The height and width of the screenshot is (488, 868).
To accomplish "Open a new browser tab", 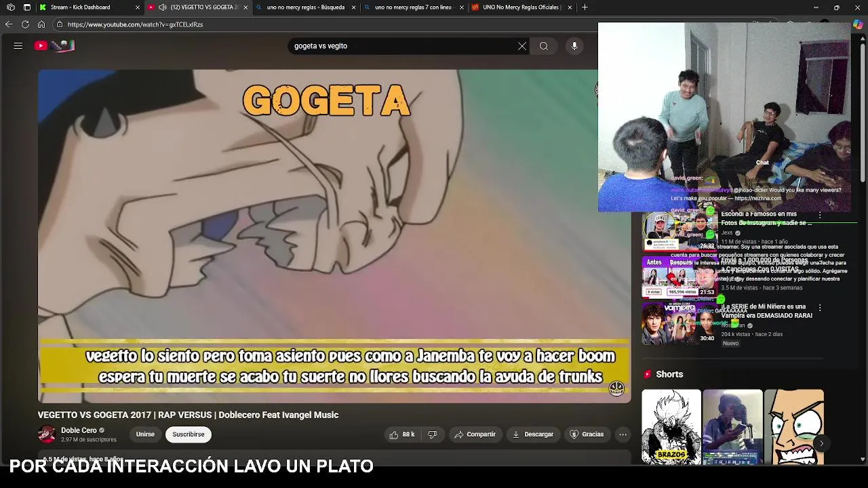I will 585,7.
